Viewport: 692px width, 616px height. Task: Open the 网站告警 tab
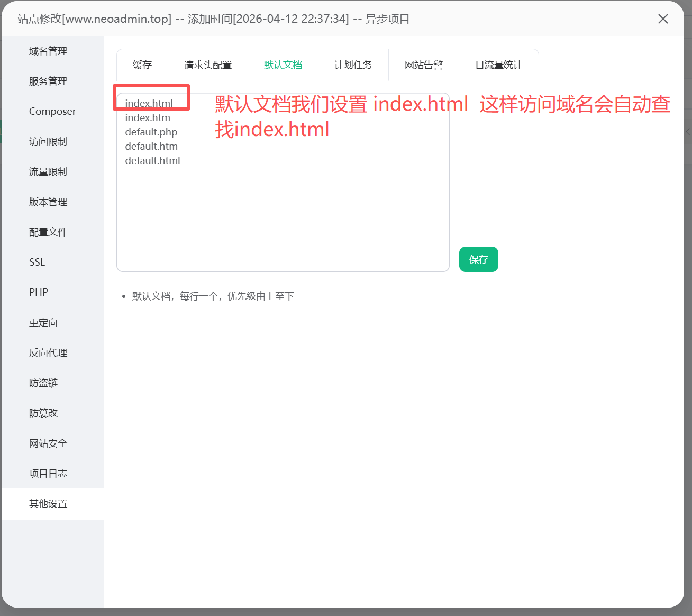(x=424, y=65)
